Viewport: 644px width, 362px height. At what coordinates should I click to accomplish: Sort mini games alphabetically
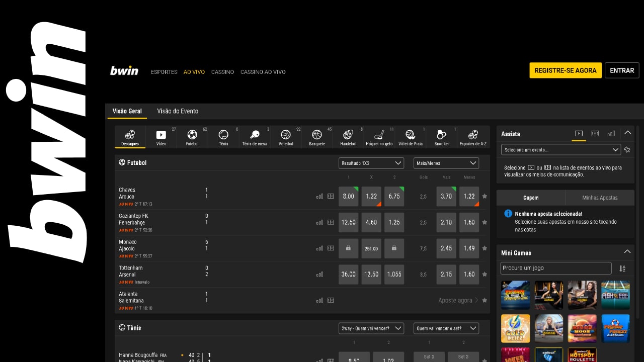[622, 268]
